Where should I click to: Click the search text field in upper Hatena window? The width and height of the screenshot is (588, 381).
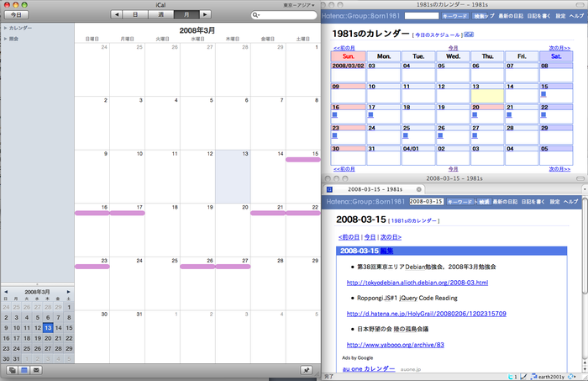tap(422, 16)
